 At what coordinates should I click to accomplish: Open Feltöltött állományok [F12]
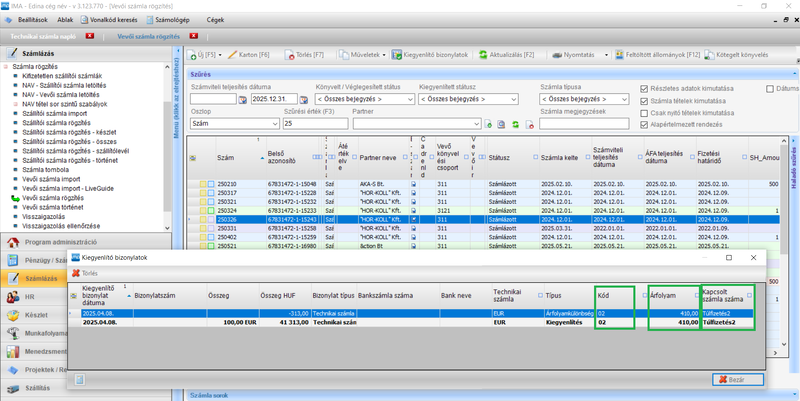(653, 55)
